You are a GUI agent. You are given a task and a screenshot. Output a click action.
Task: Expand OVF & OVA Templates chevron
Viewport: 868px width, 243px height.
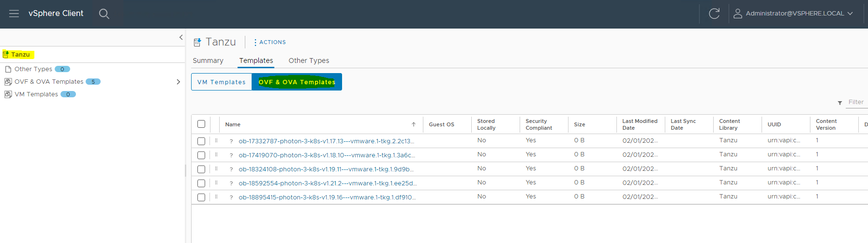178,82
